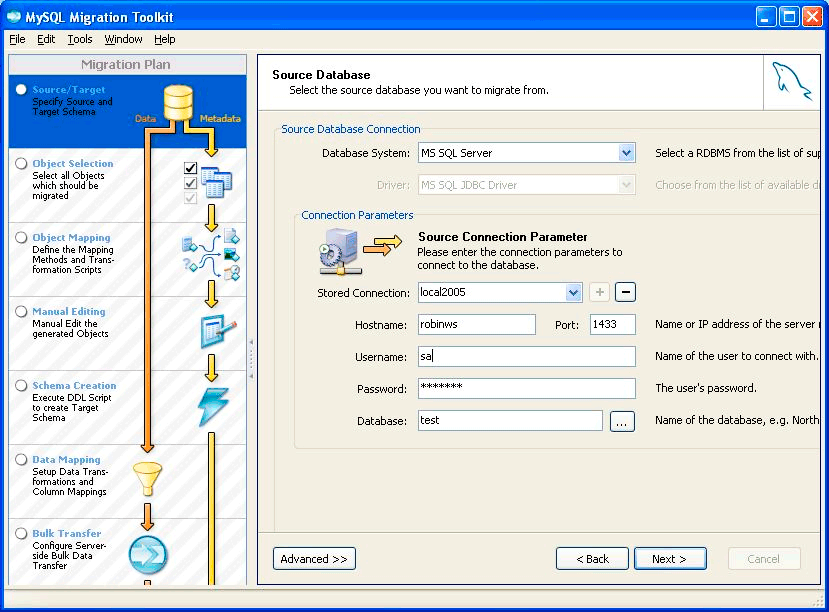Click the Connection Parameters group label

(357, 215)
